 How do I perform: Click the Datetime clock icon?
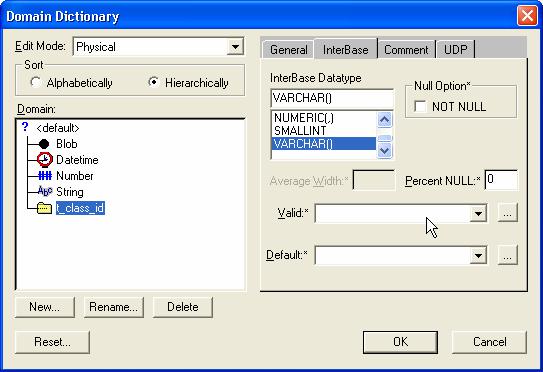click(x=45, y=160)
